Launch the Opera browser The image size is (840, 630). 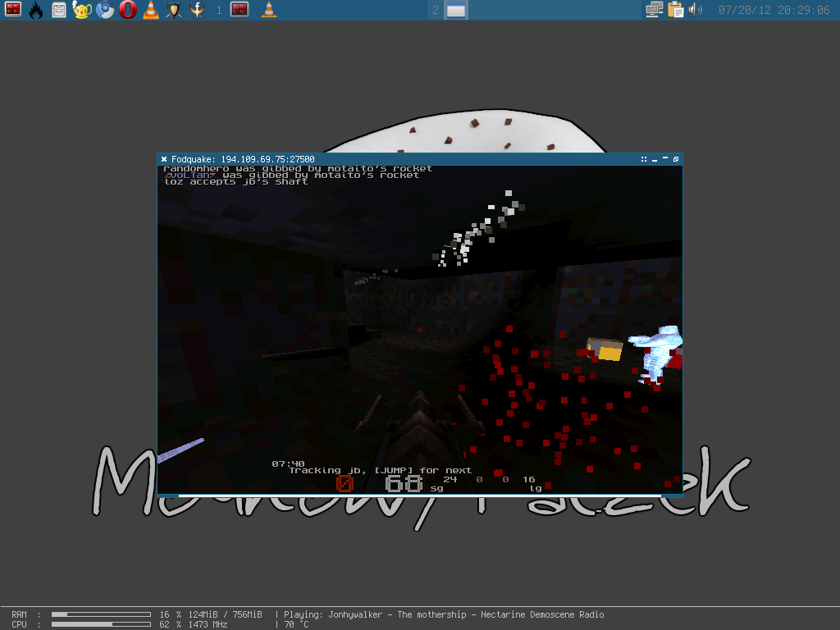pos(127,10)
